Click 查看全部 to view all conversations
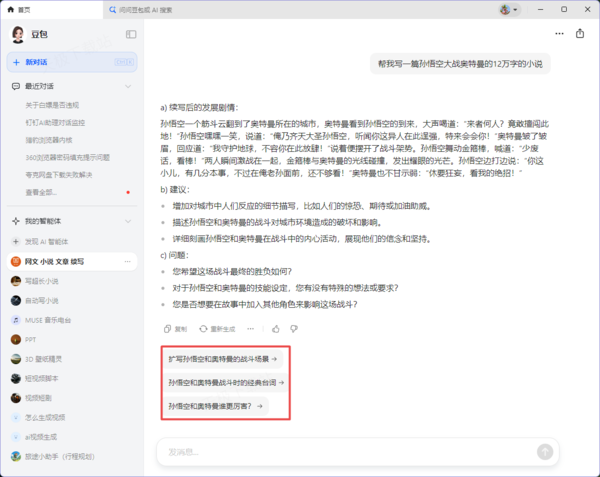 pyautogui.click(x=41, y=192)
